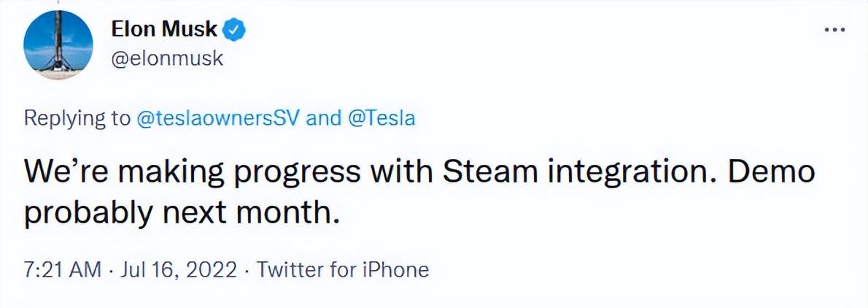The height and width of the screenshot is (308, 868).
Task: Click the 'Replying to' label text
Action: tap(76, 118)
